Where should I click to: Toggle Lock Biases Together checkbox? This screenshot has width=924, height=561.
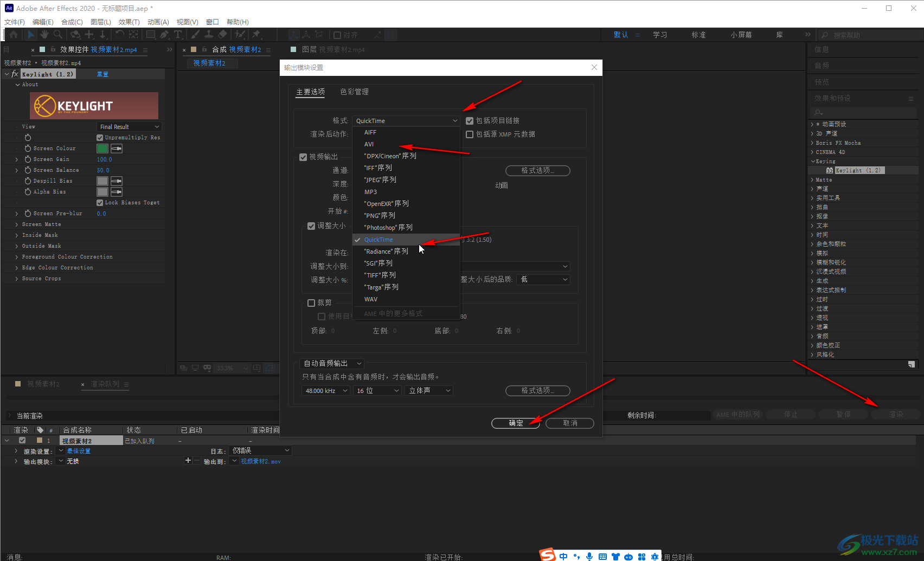point(100,203)
